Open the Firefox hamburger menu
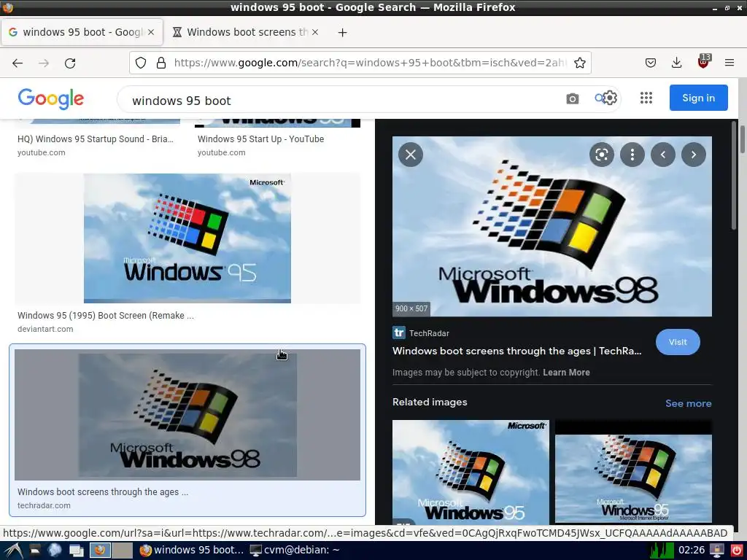This screenshot has width=747, height=560. pyautogui.click(x=729, y=63)
